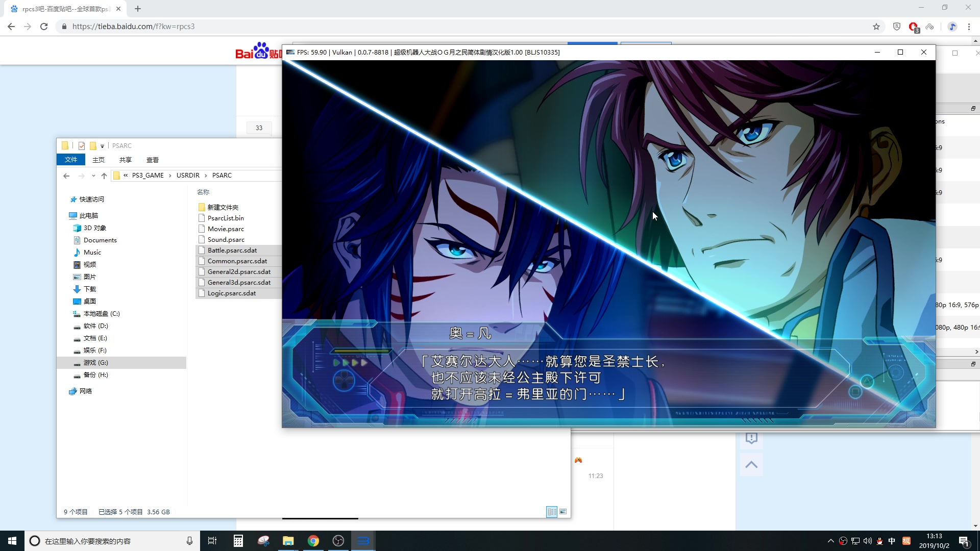Click Explorer back arrow button

[66, 176]
